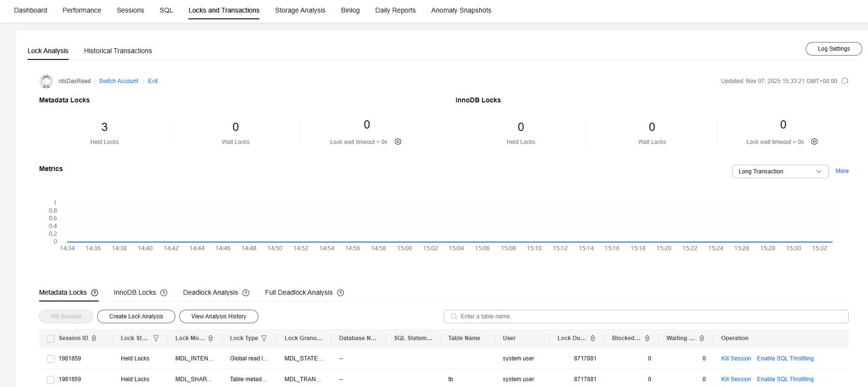
Task: Check the row with table name tb
Action: coord(51,379)
